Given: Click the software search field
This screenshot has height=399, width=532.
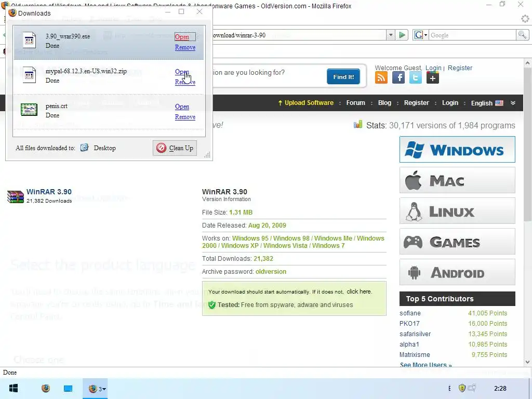Looking at the screenshot, I should (x=268, y=73).
